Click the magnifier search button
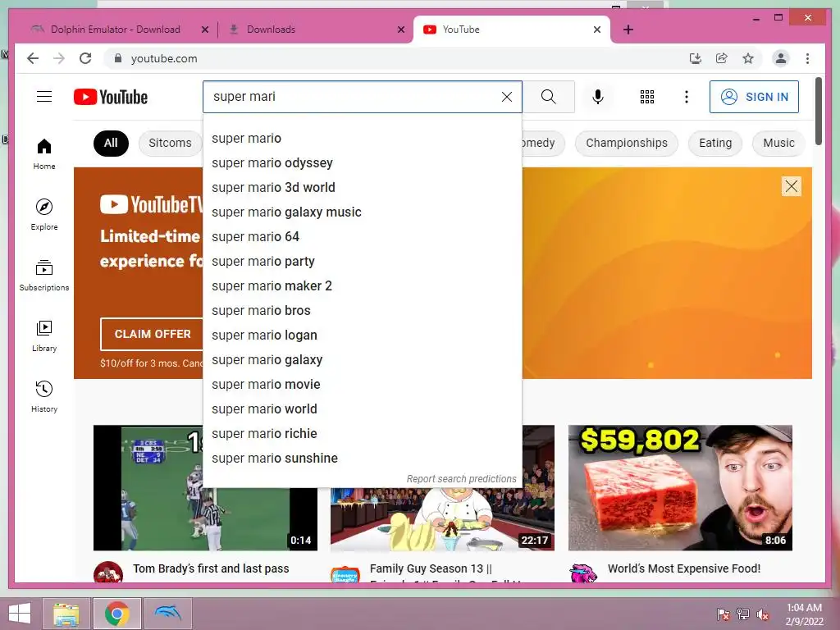 point(548,97)
